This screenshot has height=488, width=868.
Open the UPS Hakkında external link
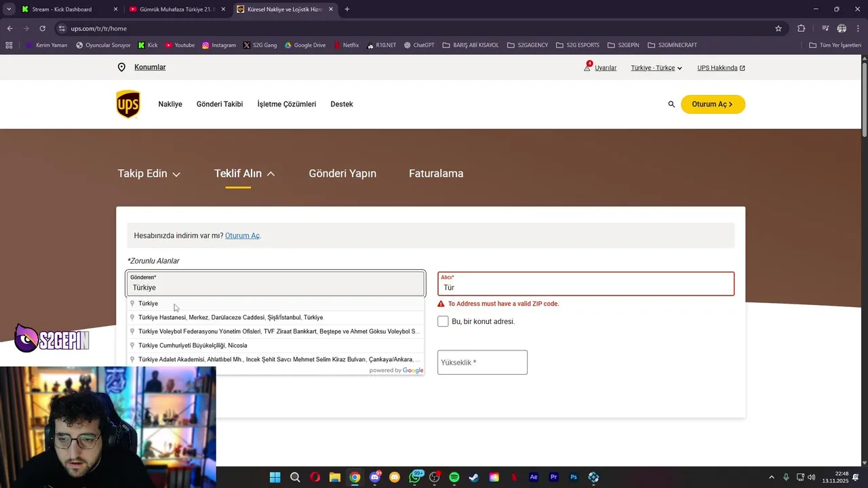tap(721, 68)
